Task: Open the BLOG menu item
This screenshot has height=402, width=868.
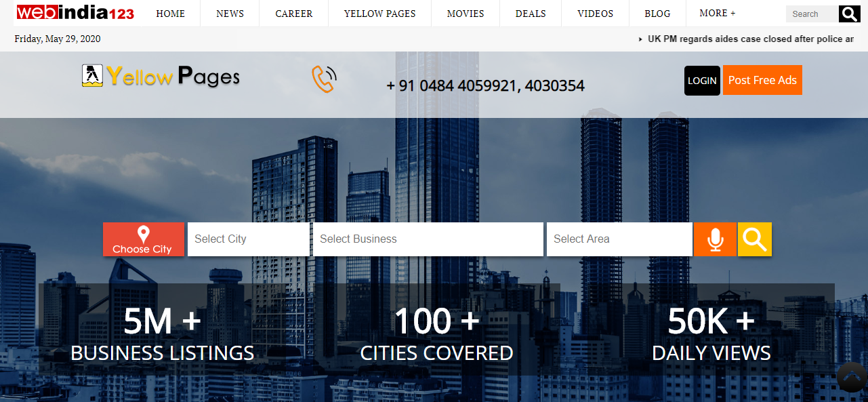Action: (x=657, y=14)
